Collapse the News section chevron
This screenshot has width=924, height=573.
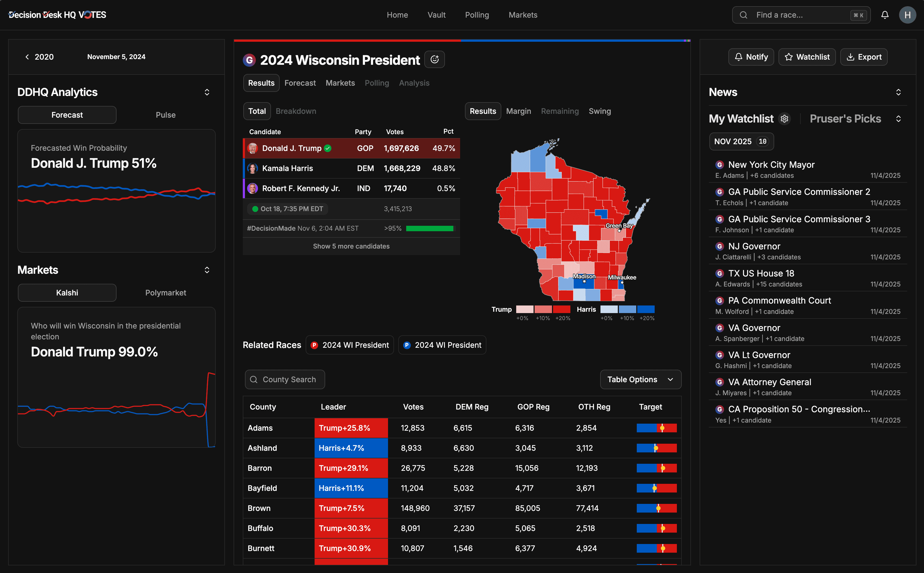click(x=899, y=92)
